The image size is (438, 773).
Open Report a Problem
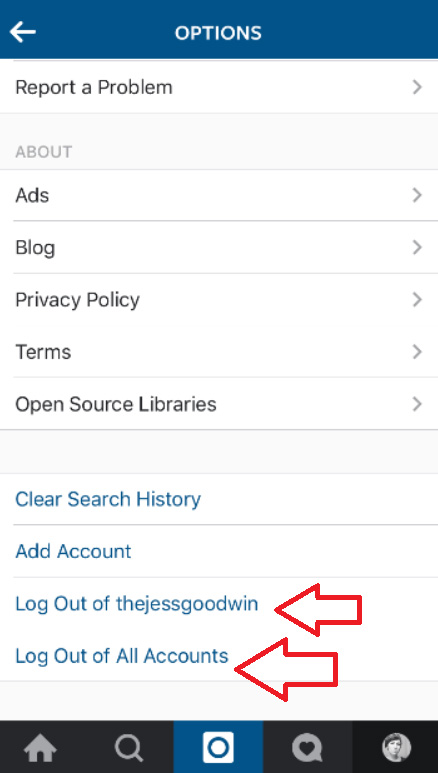(219, 87)
